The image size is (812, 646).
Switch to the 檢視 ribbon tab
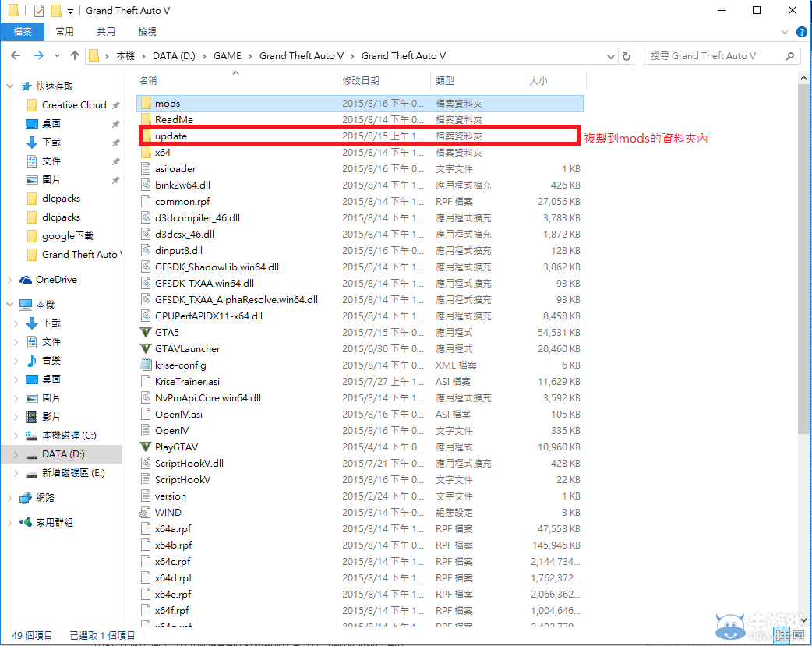(x=147, y=32)
